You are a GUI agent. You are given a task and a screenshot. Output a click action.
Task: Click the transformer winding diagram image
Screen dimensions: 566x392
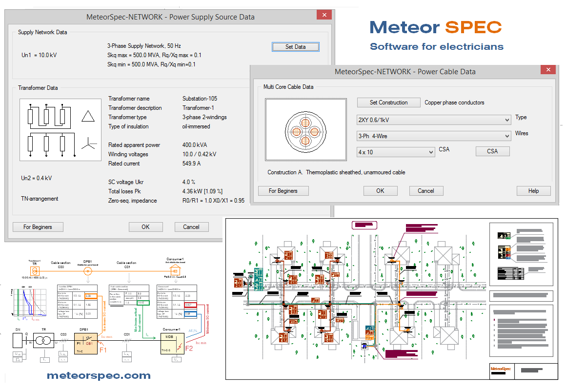pos(61,130)
